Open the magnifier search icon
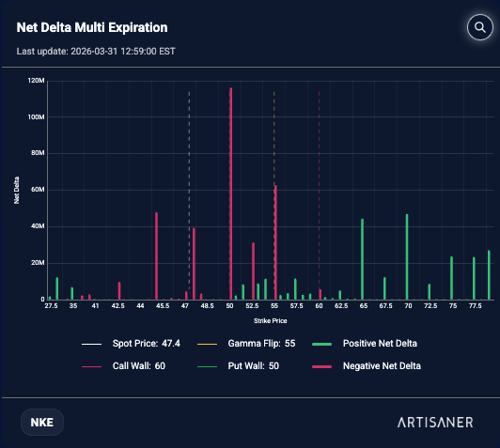 tap(480, 27)
